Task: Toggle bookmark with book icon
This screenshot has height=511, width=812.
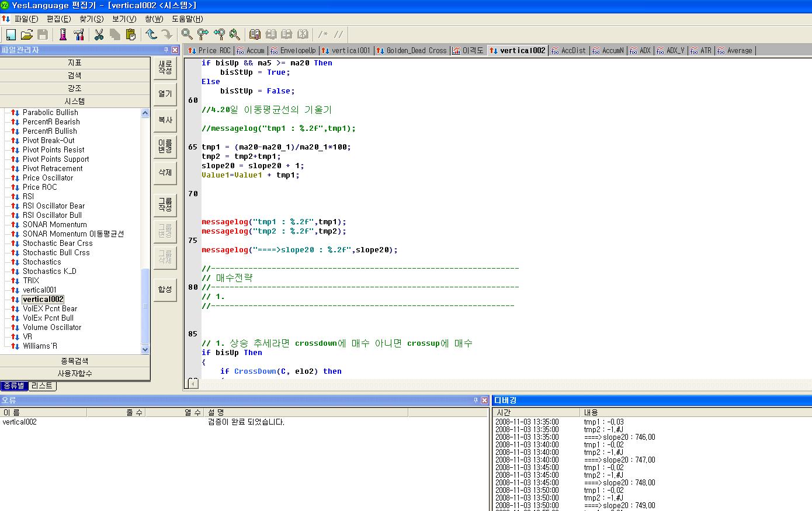Action: 255,34
